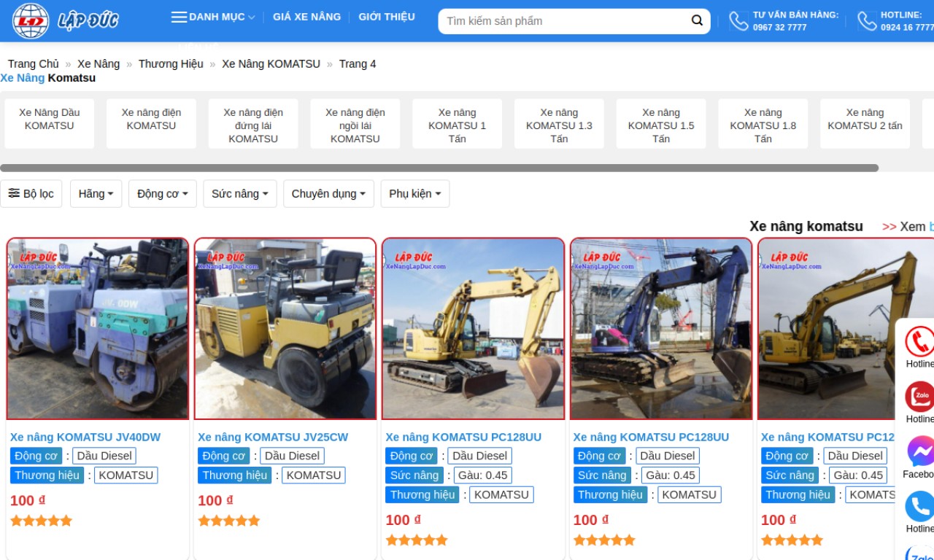The image size is (934, 560).
Task: Open the yellow excavator PC128UU product title
Action: tap(463, 437)
